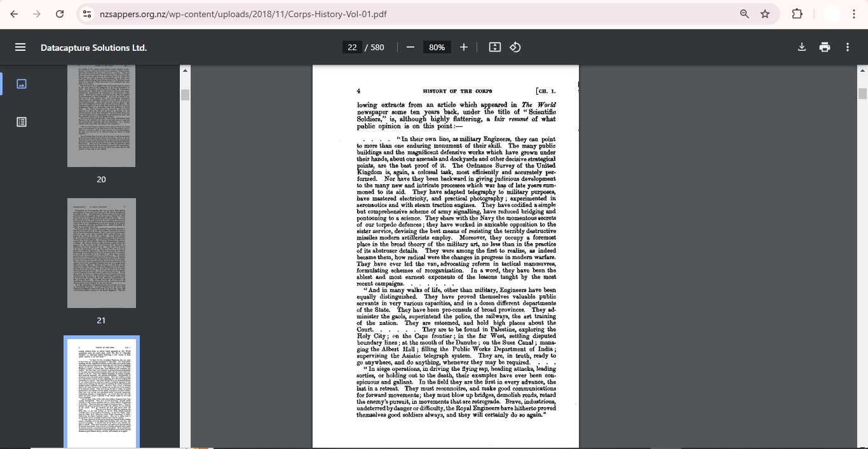
Task: Toggle the PDF sidebar hamburger menu
Action: point(20,48)
